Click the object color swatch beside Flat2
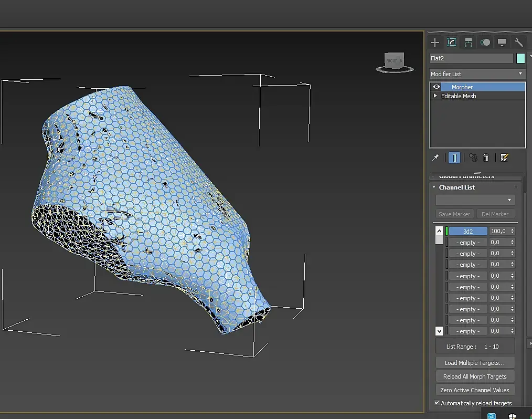This screenshot has width=532, height=419. point(520,58)
